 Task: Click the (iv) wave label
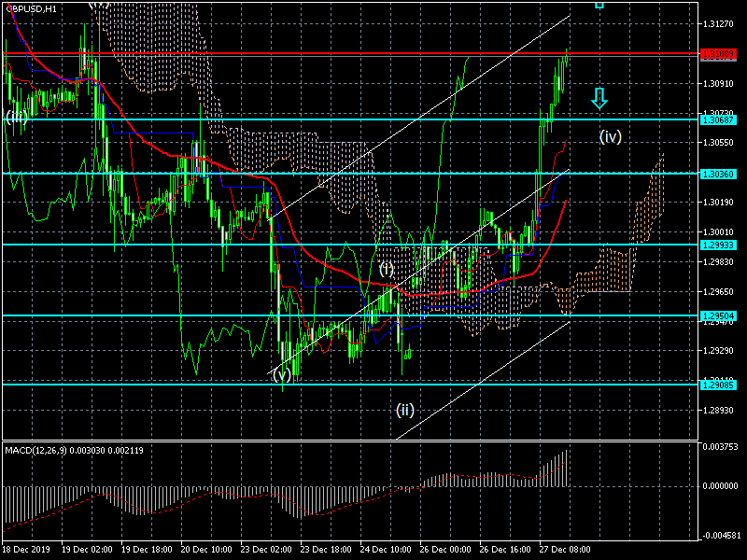pyautogui.click(x=611, y=137)
